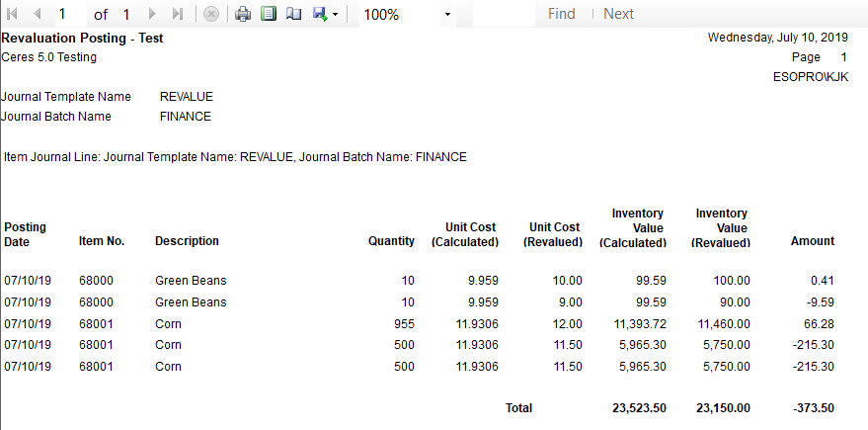Click the Revaluation Posting - Test title

(x=83, y=39)
